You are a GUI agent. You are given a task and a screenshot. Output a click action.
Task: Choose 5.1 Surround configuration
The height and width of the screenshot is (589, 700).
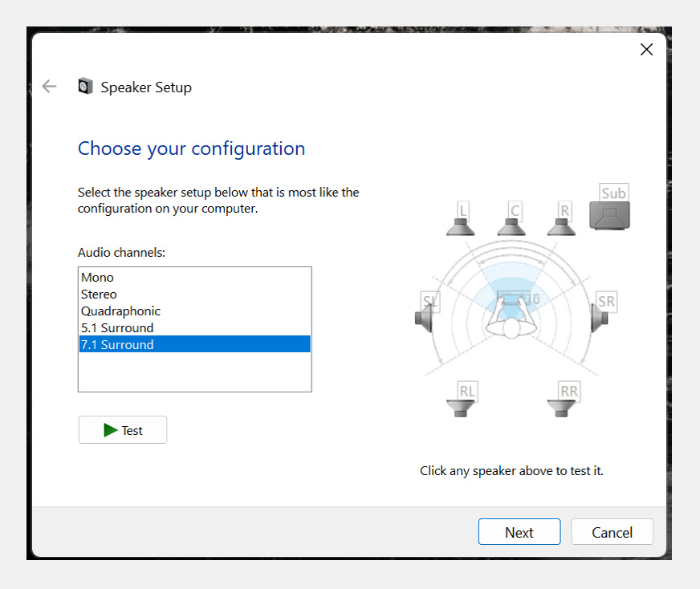pos(194,328)
